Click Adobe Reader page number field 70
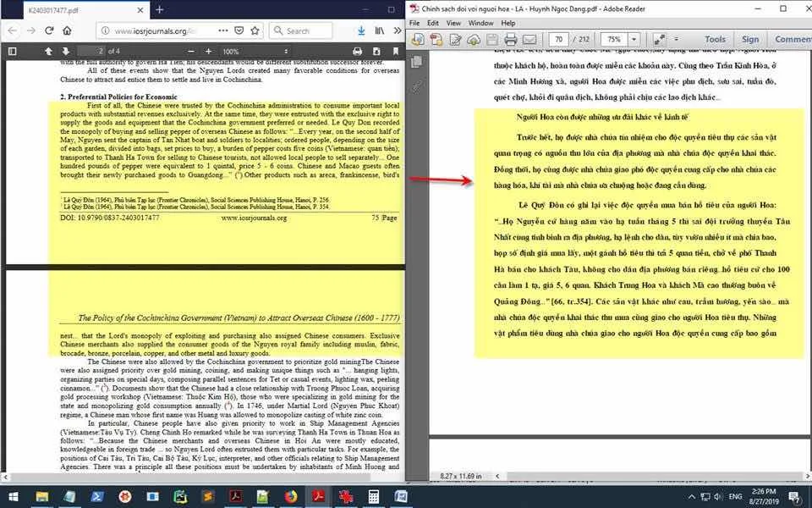The height and width of the screenshot is (508, 812). [x=558, y=40]
